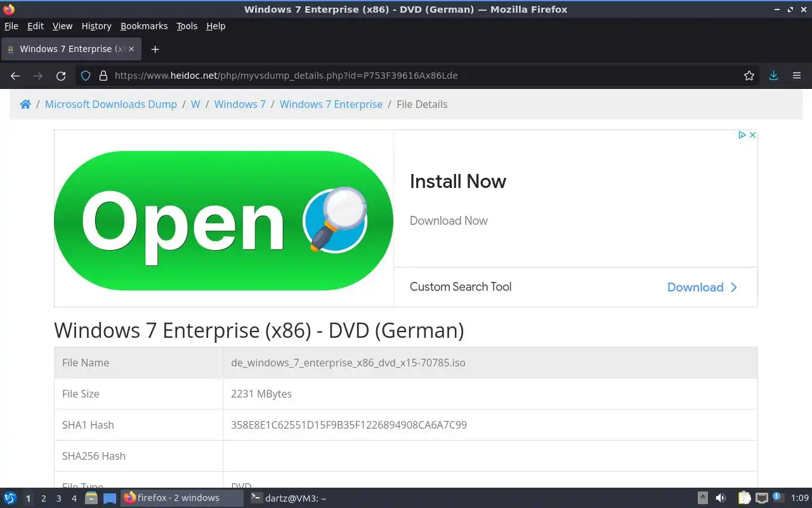This screenshot has width=812, height=508.
Task: Click Download Now text in the ad
Action: click(449, 221)
